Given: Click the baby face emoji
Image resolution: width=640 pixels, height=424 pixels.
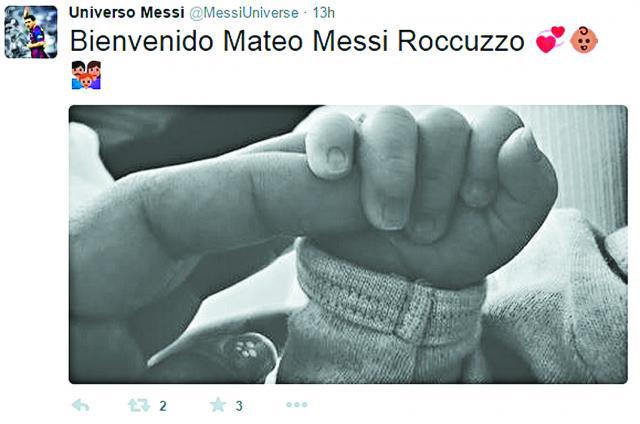Looking at the screenshot, I should pyautogui.click(x=584, y=40).
